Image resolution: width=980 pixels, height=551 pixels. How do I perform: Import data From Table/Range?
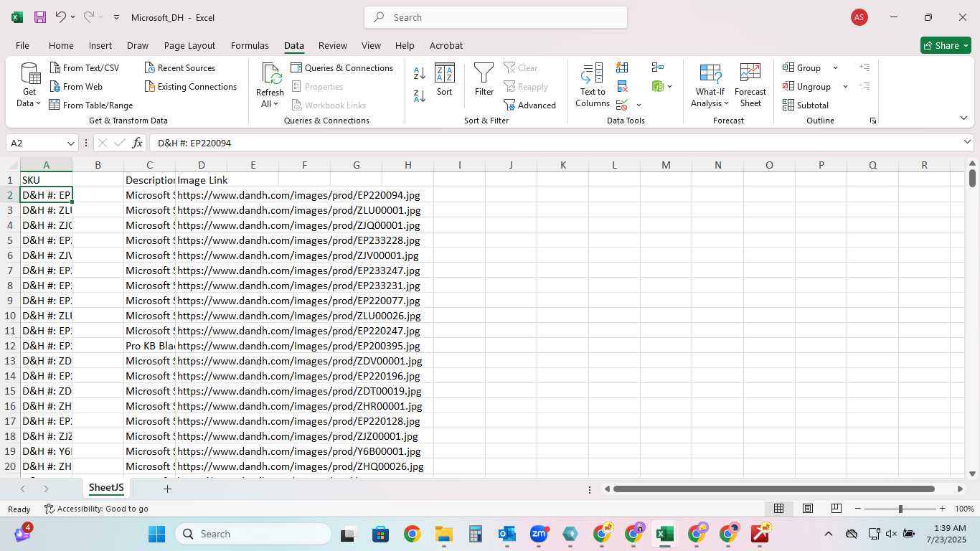point(91,105)
